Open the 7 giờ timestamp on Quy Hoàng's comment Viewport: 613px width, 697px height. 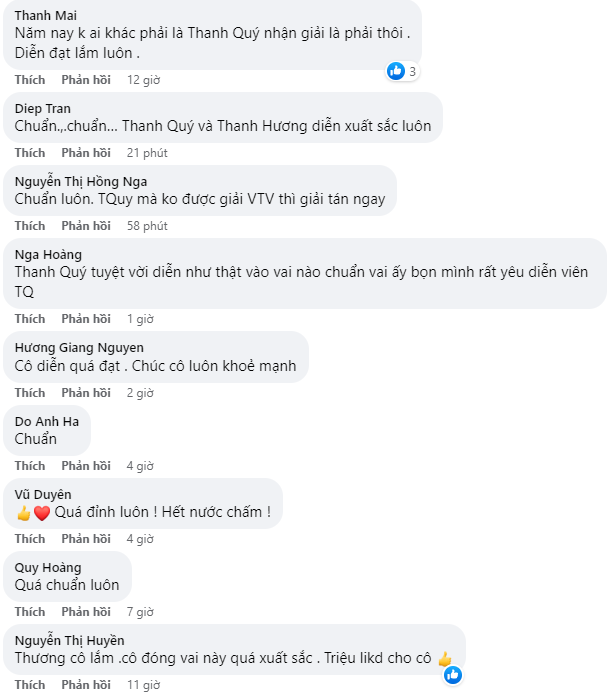point(141,612)
